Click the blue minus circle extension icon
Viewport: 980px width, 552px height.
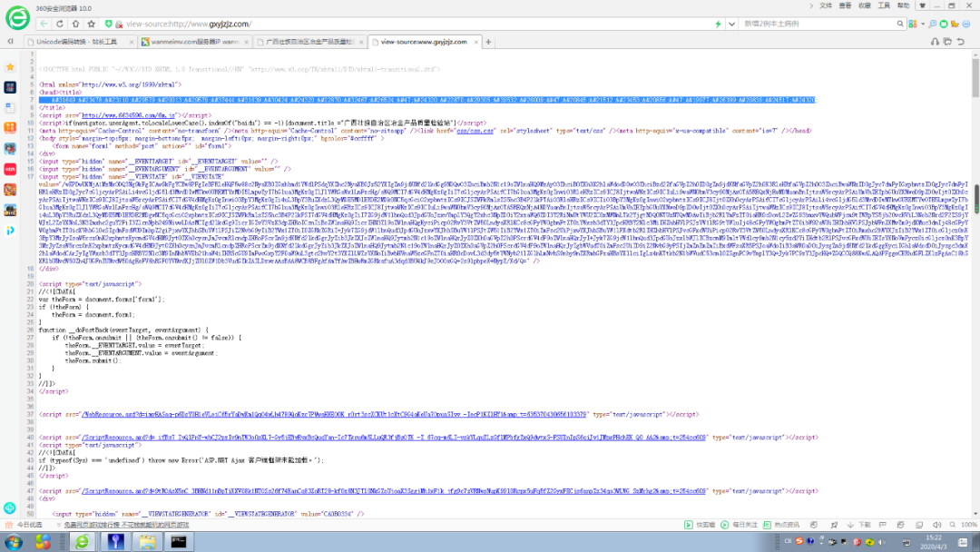(x=966, y=24)
